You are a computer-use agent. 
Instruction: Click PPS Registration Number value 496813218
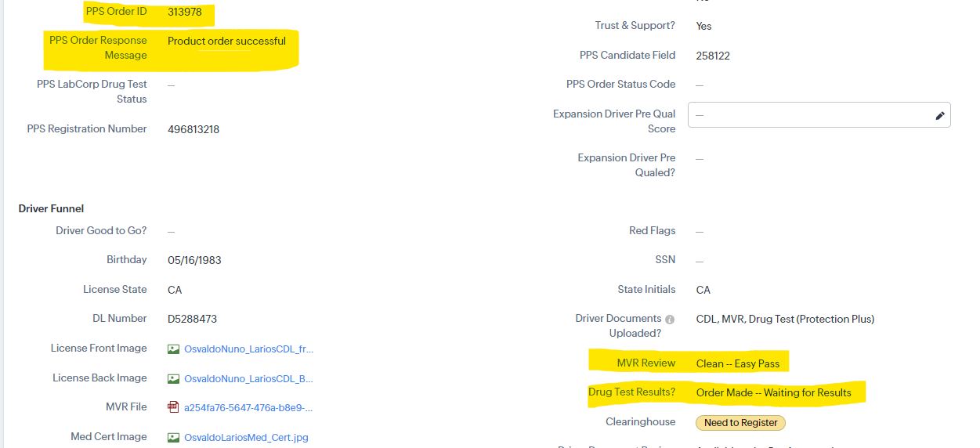click(x=193, y=129)
